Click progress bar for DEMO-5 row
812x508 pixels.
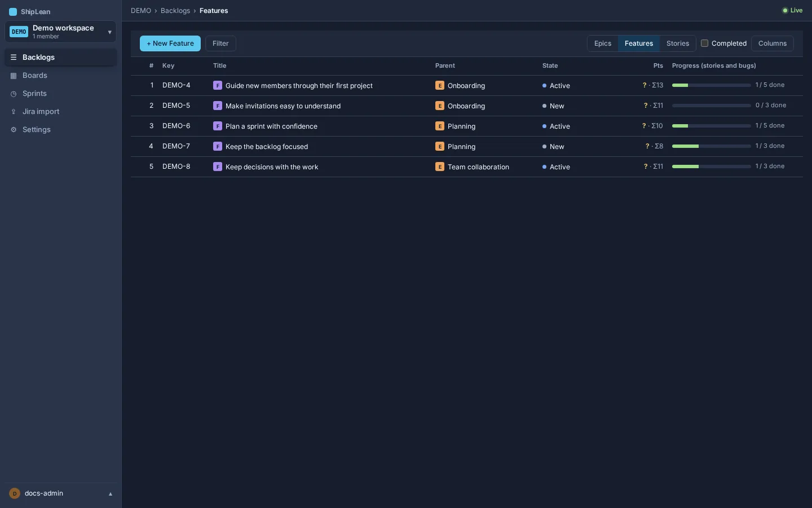pyautogui.click(x=712, y=106)
